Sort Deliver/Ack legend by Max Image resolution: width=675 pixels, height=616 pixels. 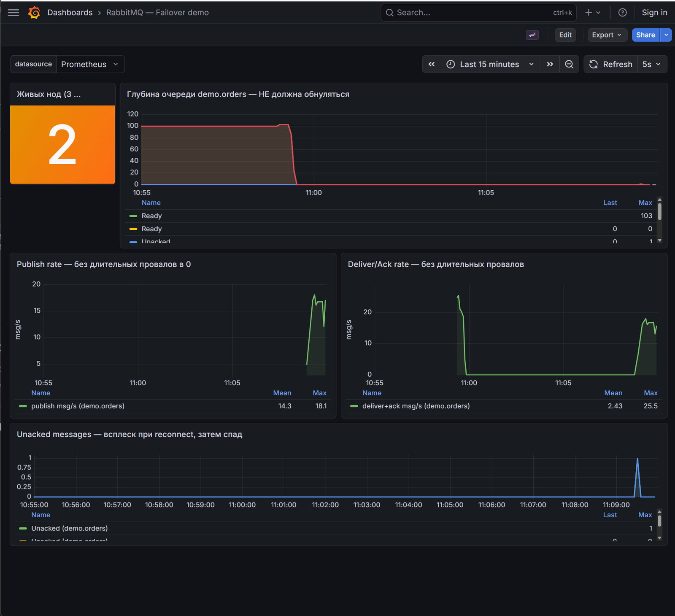tap(651, 393)
